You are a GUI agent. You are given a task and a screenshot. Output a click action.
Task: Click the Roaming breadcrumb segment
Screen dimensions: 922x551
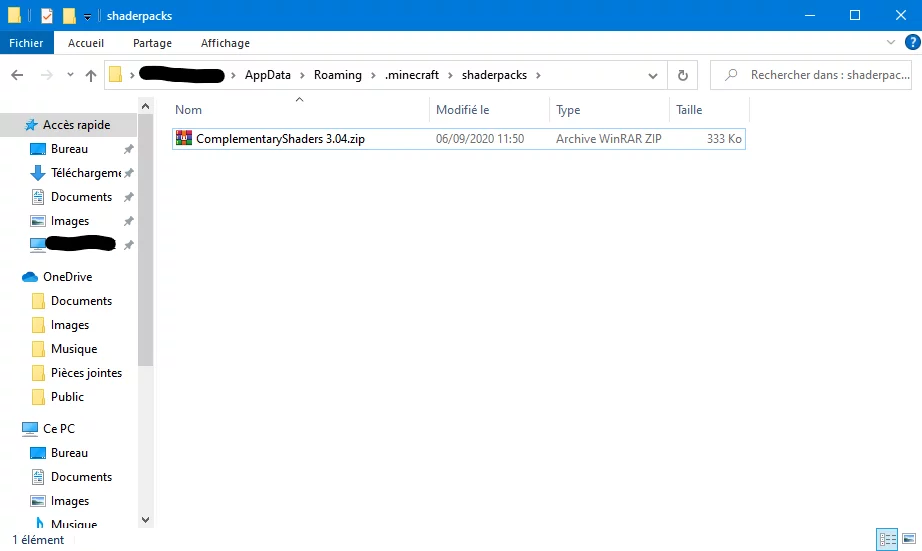pyautogui.click(x=337, y=75)
